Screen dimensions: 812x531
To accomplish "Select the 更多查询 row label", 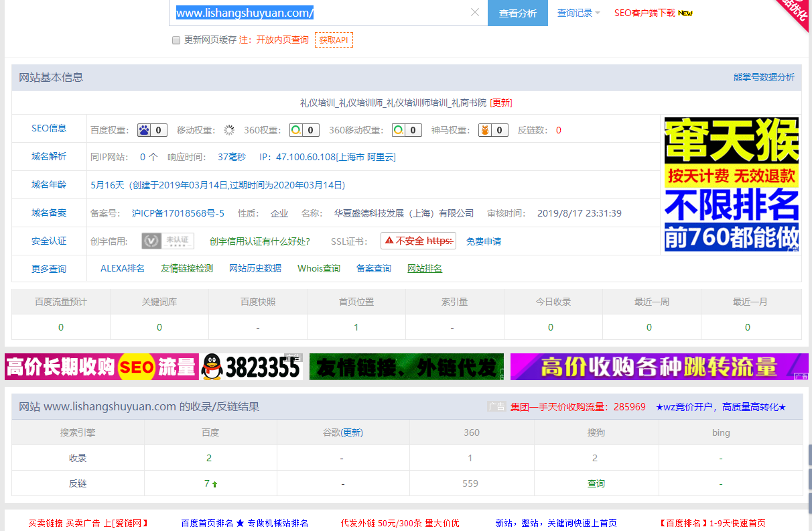I will [x=49, y=269].
